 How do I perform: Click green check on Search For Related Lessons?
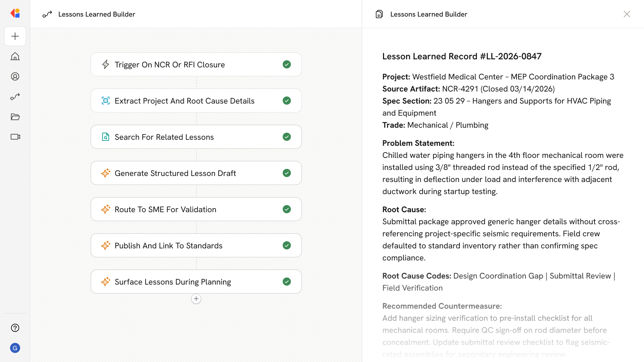[x=287, y=137]
